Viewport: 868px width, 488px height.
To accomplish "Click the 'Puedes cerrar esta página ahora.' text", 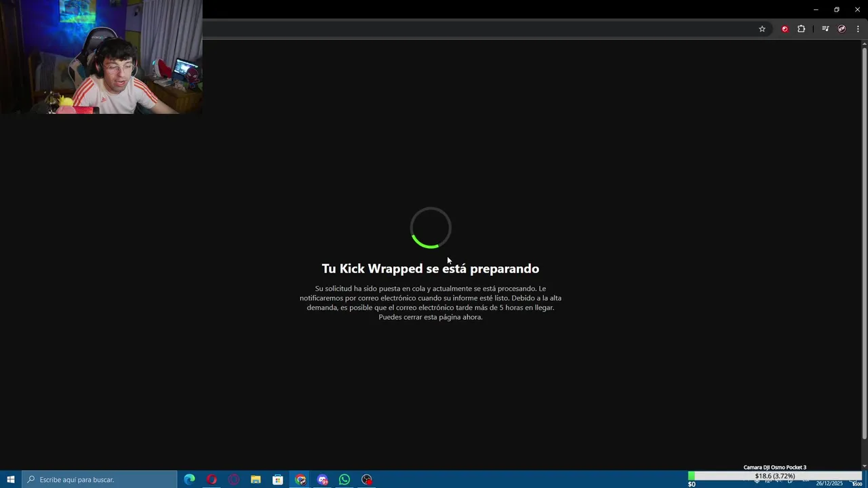I will [431, 317].
